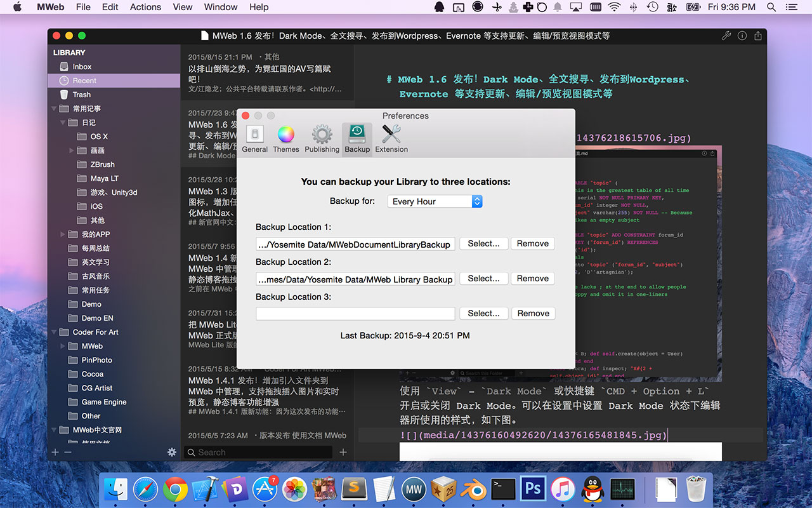Click the wrench icon in the document toolbar
Screen dimensions: 812x508
tap(726, 36)
